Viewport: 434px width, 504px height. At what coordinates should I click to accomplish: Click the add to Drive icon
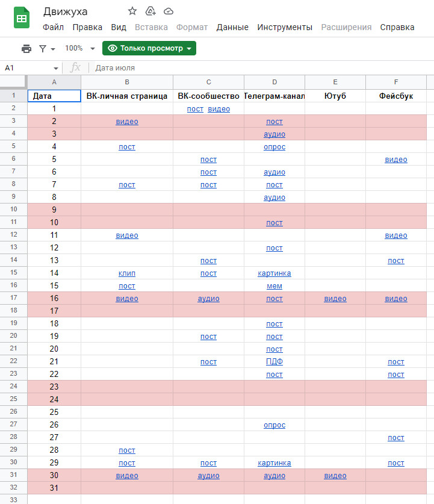pyautogui.click(x=150, y=11)
